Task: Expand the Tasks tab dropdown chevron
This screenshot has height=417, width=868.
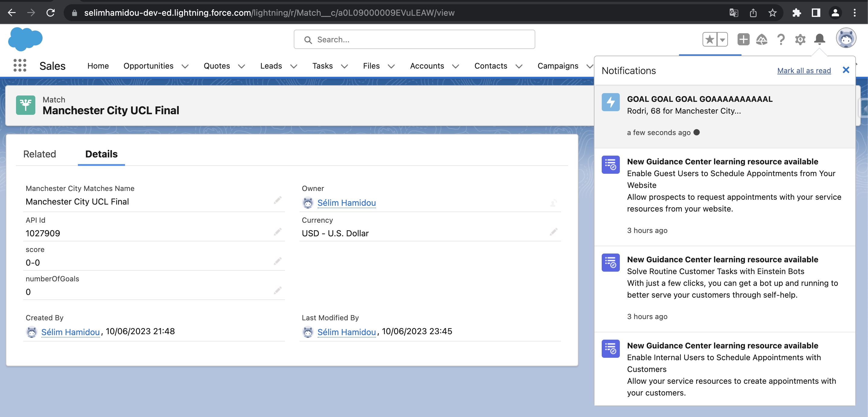Action: pos(344,66)
